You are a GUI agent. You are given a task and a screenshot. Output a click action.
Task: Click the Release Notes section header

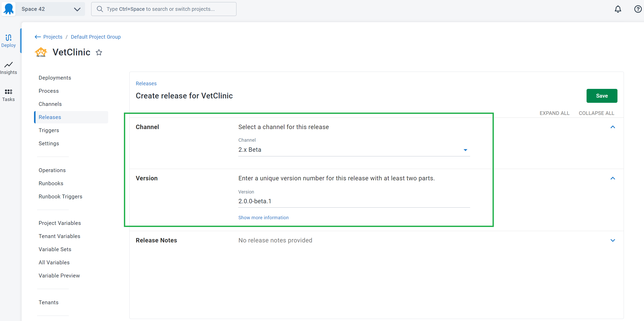[156, 240]
